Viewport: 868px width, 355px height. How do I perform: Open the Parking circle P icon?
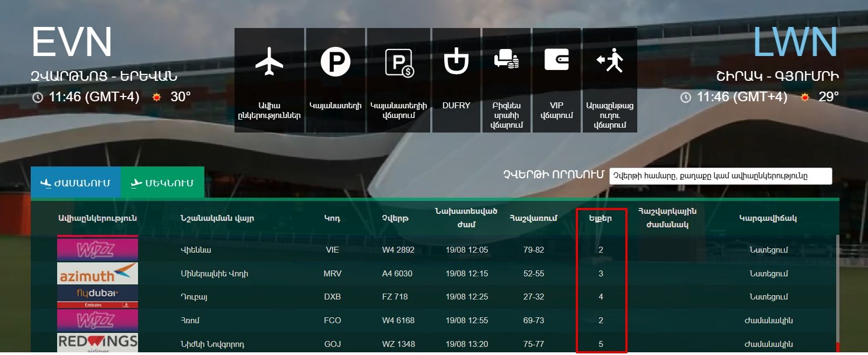(x=335, y=62)
